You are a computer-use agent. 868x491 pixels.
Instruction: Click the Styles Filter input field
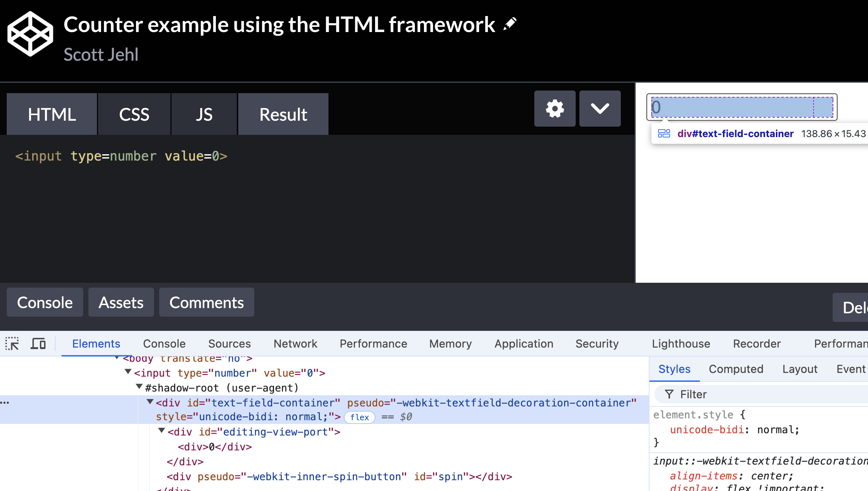tap(761, 394)
